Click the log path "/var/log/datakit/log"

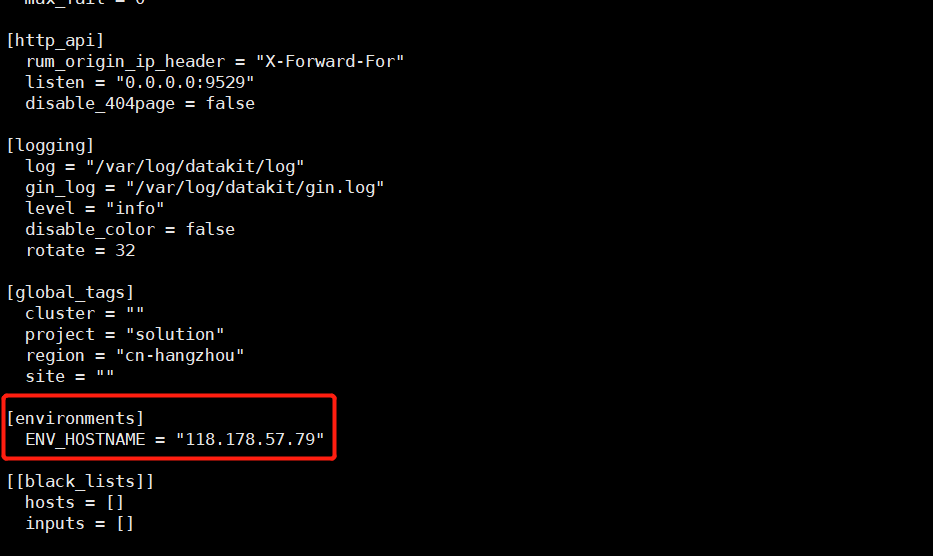point(195,166)
